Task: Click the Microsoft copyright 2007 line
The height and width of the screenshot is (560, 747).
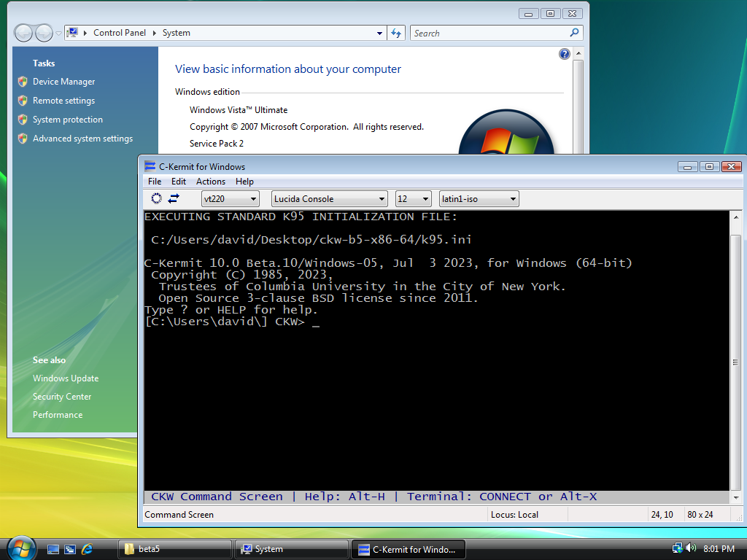Action: pyautogui.click(x=307, y=127)
